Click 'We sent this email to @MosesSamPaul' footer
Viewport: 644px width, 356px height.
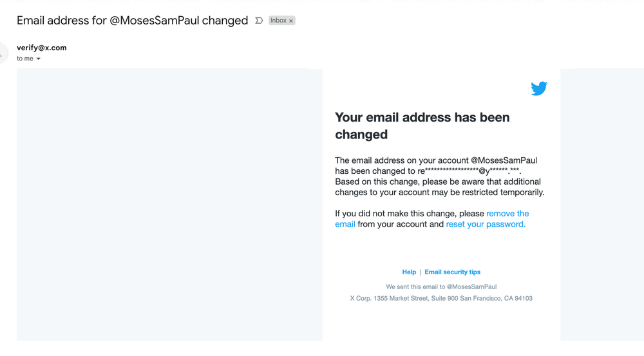coord(441,286)
